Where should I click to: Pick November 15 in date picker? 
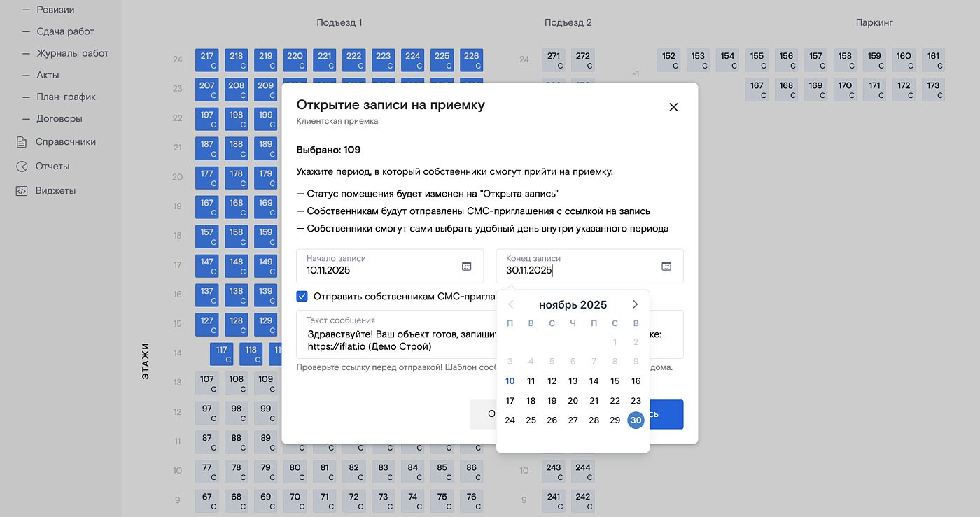pyautogui.click(x=615, y=381)
